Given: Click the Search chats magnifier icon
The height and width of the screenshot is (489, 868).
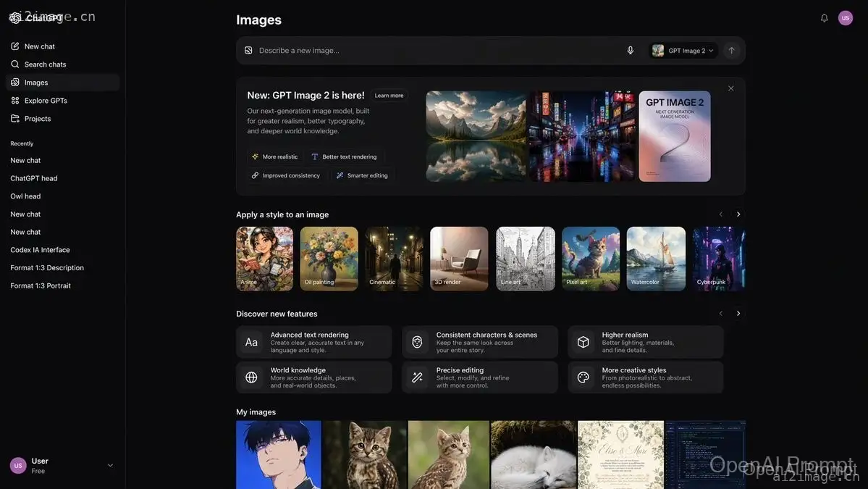Looking at the screenshot, I should coord(15,64).
